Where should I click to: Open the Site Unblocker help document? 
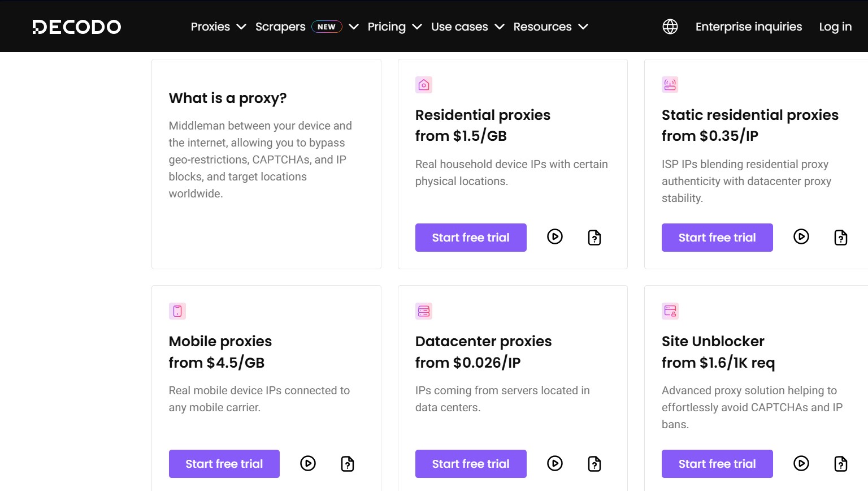841,464
